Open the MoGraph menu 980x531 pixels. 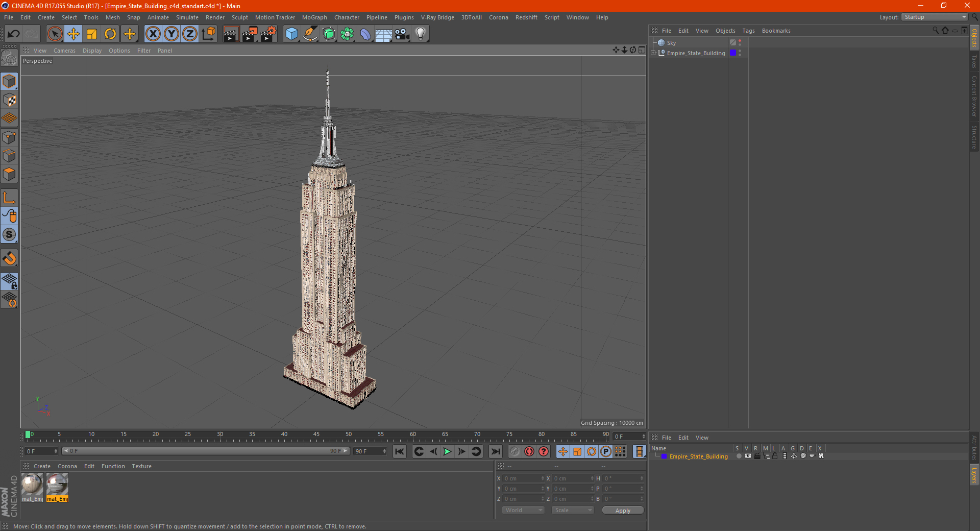(314, 17)
